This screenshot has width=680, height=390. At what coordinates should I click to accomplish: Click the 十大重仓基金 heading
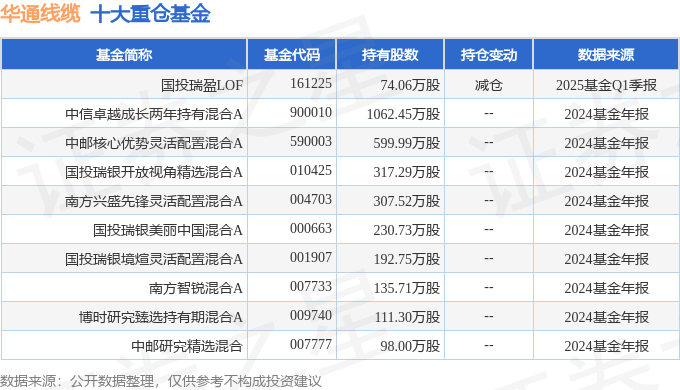point(150,13)
